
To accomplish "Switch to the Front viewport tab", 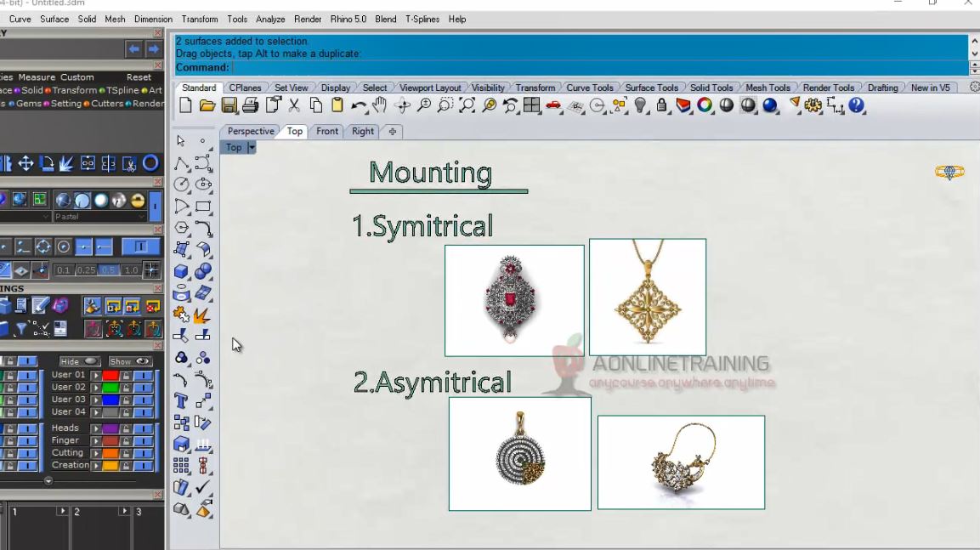I will pyautogui.click(x=326, y=131).
